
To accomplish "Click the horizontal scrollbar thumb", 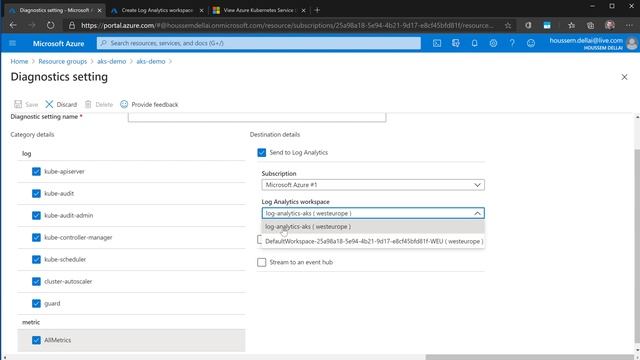I will [x=529, y=357].
